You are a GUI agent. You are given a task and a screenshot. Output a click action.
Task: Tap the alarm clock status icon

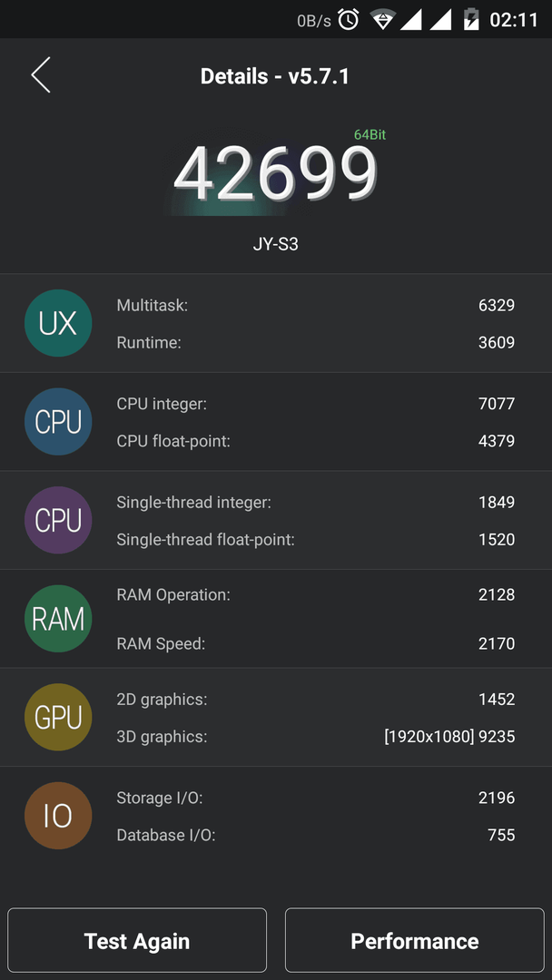[x=349, y=19]
